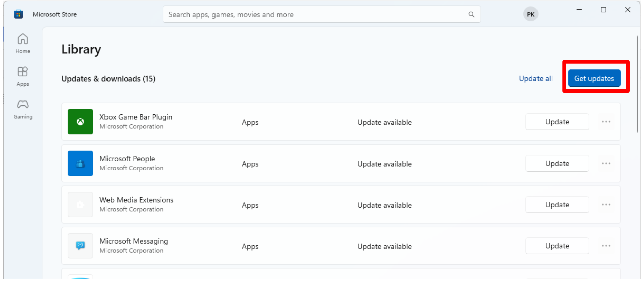This screenshot has width=644, height=287.
Task: Click the Microsoft Messaging app icon
Action: pos(80,246)
